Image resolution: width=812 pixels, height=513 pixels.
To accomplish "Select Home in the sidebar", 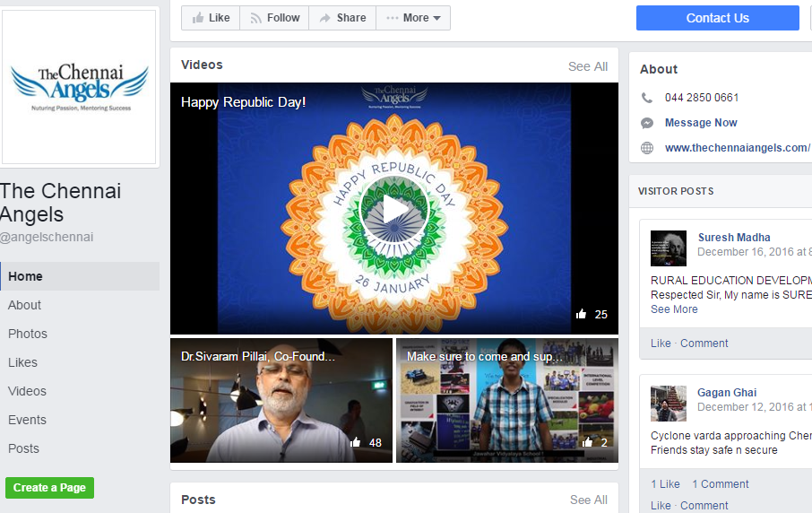I will click(80, 276).
